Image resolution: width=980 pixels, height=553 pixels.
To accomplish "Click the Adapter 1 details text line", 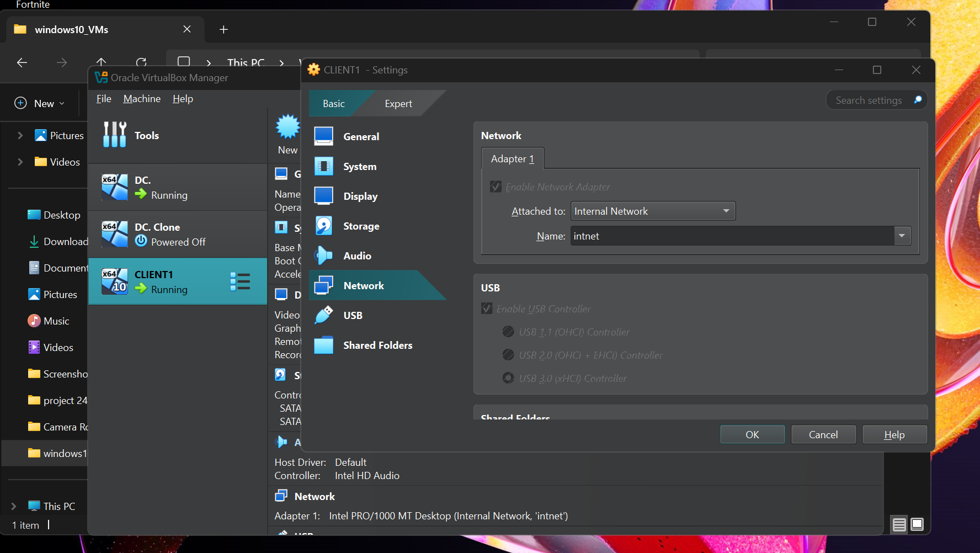I will tap(421, 515).
